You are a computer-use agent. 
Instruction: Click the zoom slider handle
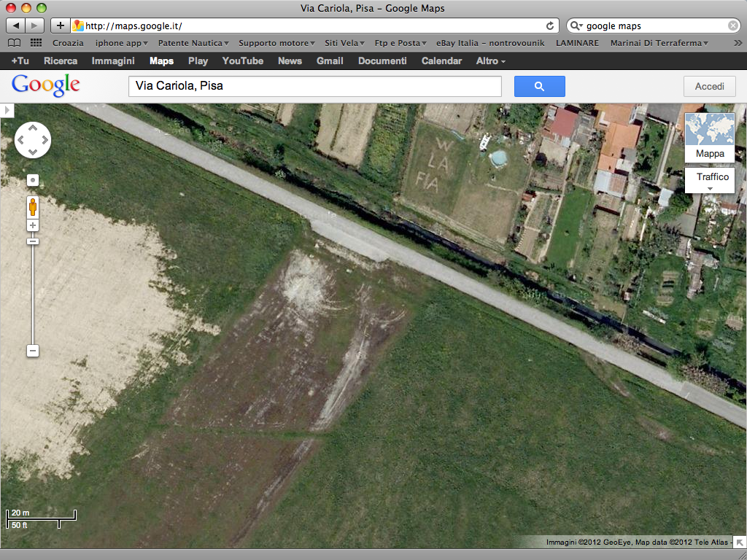(32, 241)
